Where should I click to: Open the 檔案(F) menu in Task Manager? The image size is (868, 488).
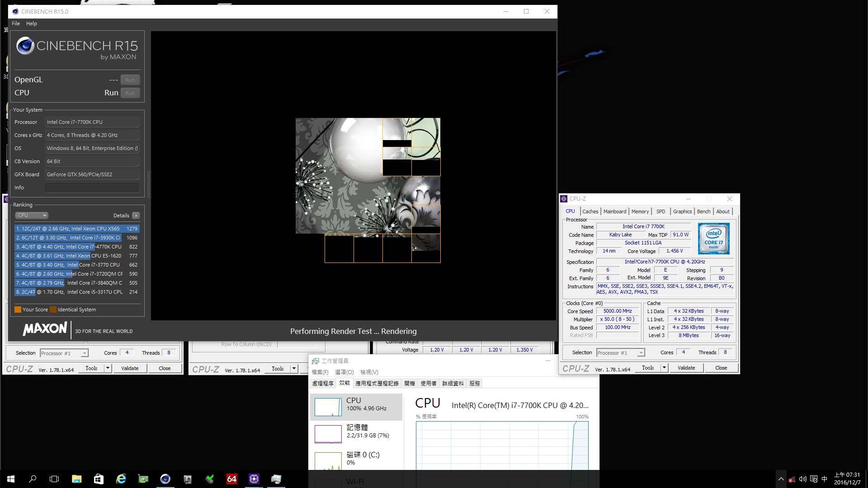tap(320, 372)
